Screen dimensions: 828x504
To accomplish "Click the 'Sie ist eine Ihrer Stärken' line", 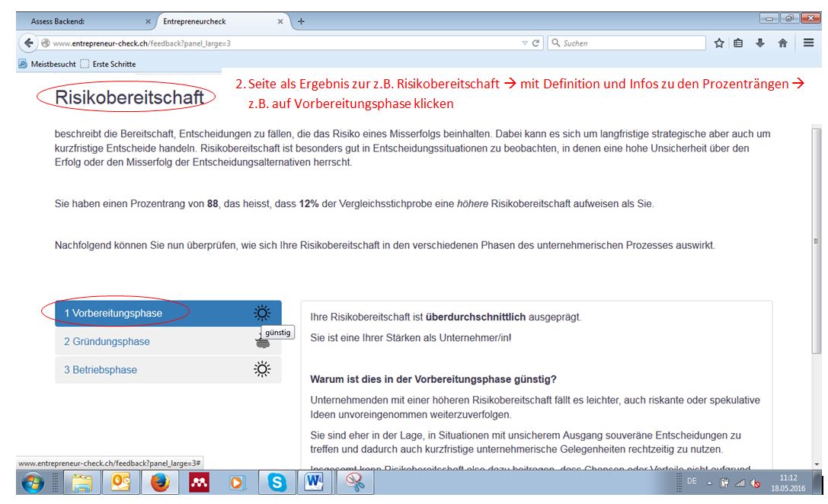I will click(411, 338).
